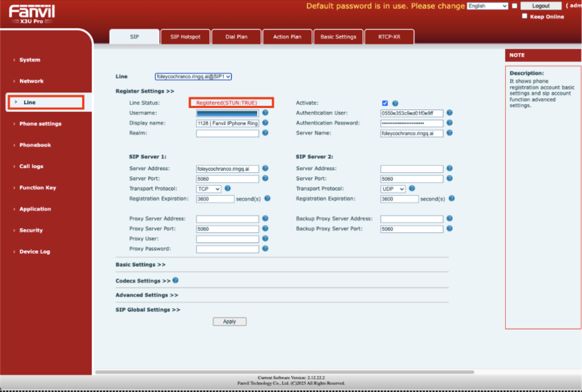Click help icon next to the Username field
The height and width of the screenshot is (392, 582).
coord(265,113)
